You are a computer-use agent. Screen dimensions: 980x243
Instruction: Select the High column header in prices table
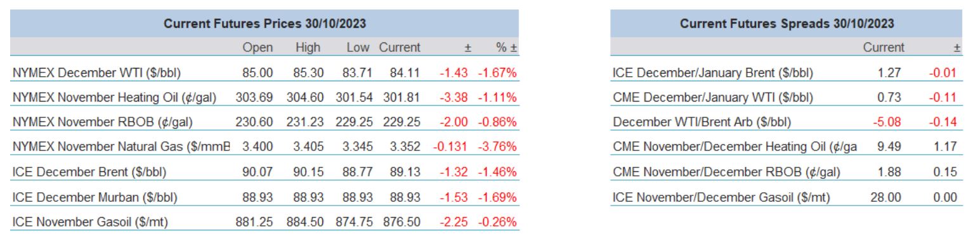point(308,48)
